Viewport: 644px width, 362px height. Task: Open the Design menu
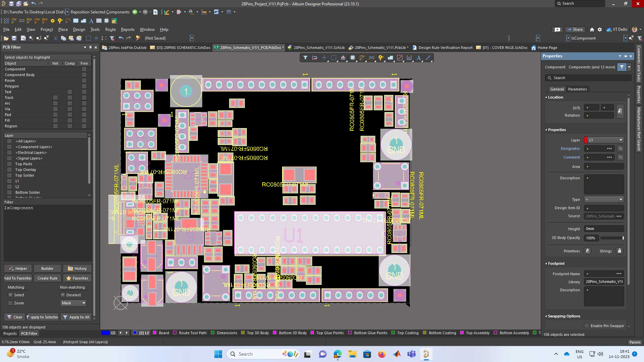point(79,29)
